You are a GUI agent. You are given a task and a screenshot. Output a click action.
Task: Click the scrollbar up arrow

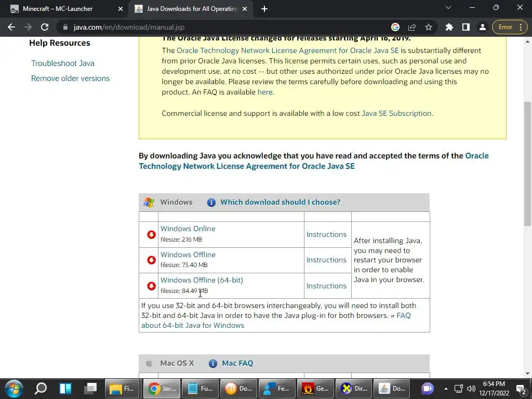(x=527, y=42)
